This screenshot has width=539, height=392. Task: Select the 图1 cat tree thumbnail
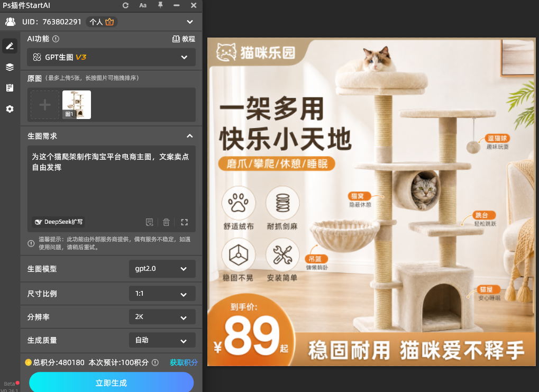point(77,105)
